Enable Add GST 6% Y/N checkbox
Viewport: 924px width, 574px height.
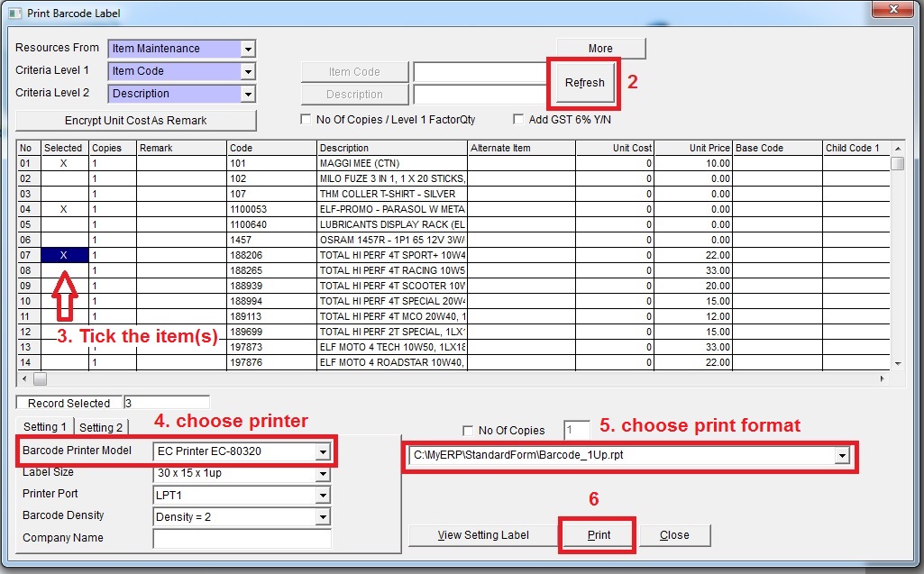click(x=518, y=120)
